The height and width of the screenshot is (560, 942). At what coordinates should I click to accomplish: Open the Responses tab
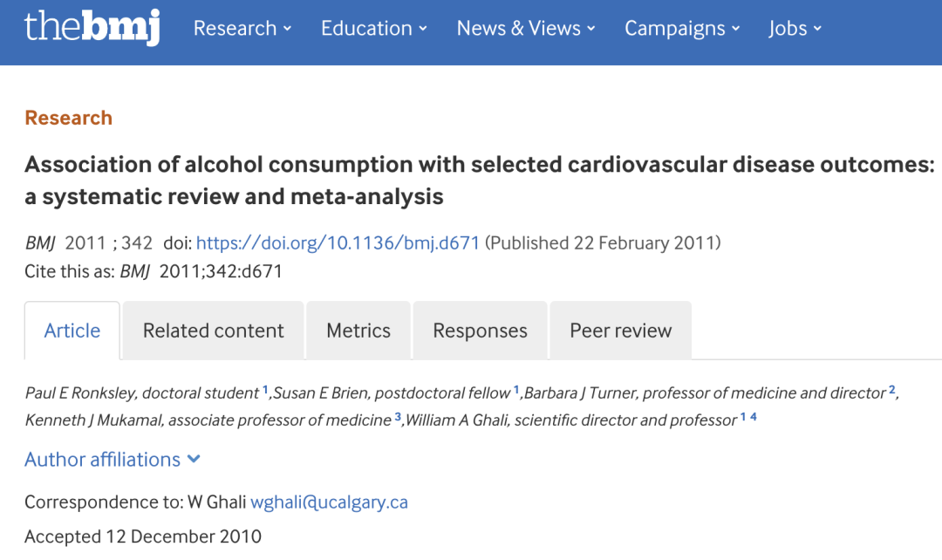coord(480,331)
